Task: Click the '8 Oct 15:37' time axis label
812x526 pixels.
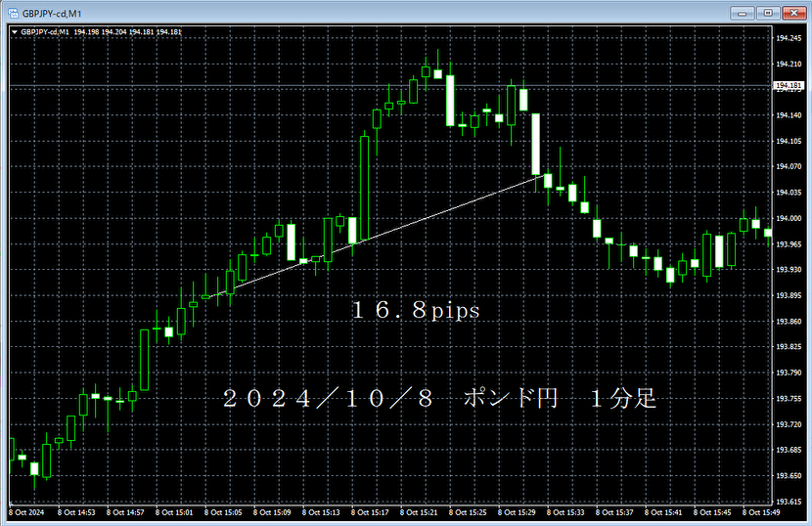Action: [x=614, y=512]
